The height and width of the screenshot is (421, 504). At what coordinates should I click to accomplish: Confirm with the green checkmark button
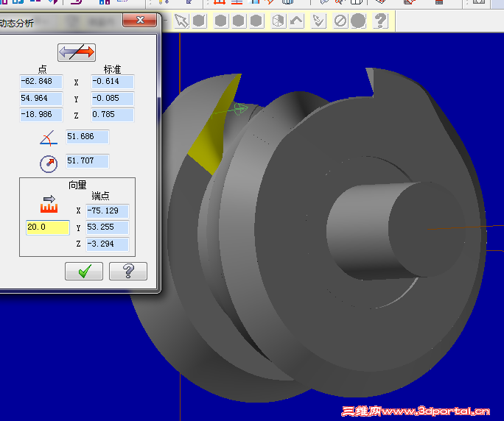pos(84,271)
